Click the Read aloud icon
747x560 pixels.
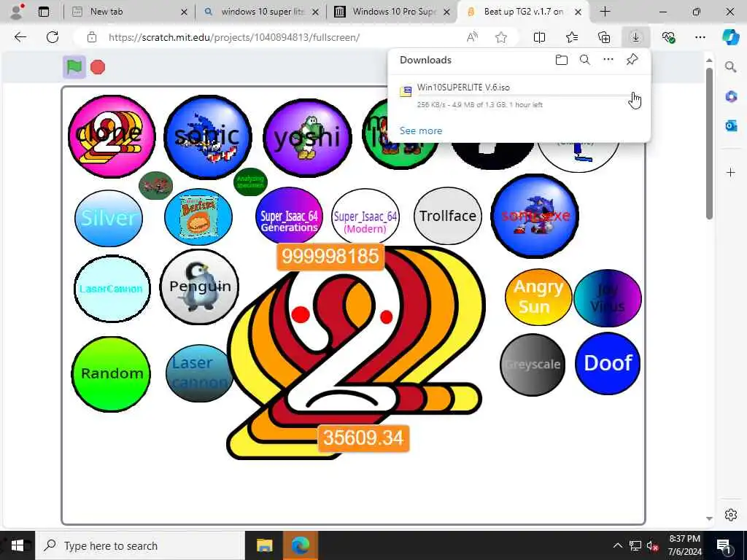point(472,37)
